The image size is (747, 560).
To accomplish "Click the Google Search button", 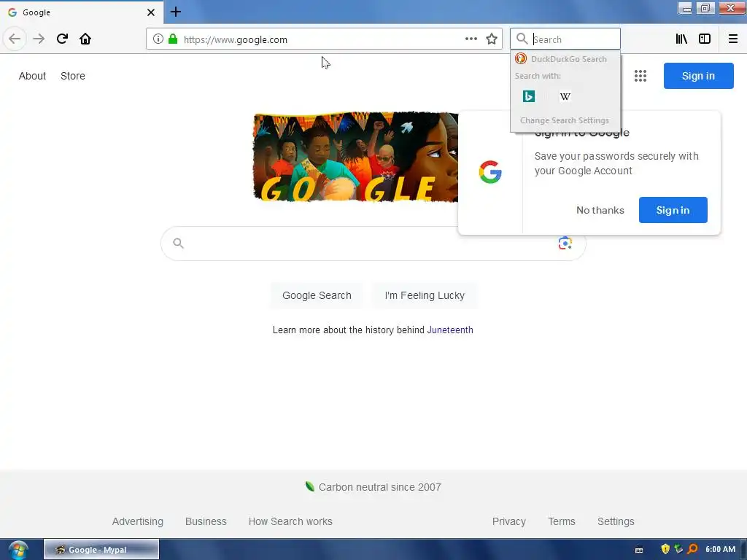I will click(317, 295).
